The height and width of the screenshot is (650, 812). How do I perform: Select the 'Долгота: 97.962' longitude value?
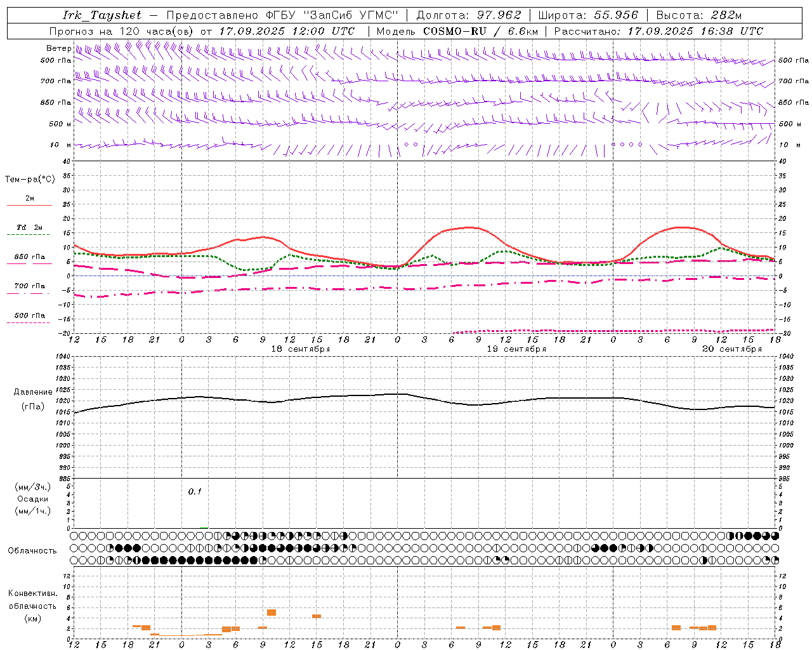pos(469,15)
